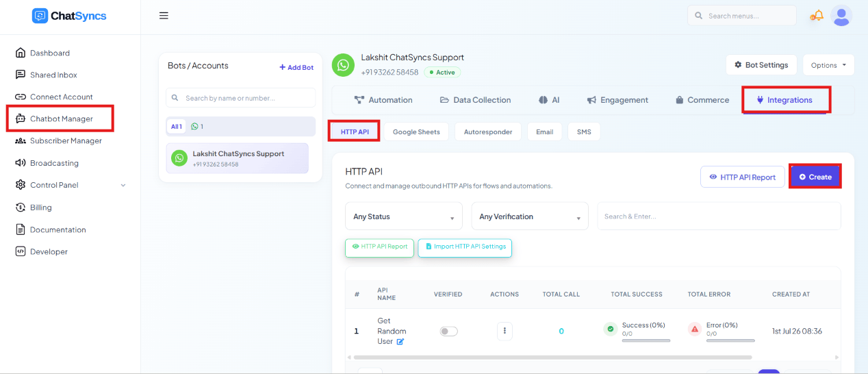Click the green success check icon
The width and height of the screenshot is (868, 374).
click(x=610, y=329)
